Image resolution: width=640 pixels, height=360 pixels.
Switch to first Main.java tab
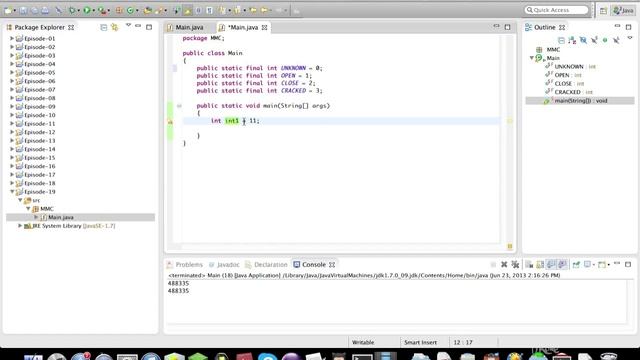tap(189, 27)
